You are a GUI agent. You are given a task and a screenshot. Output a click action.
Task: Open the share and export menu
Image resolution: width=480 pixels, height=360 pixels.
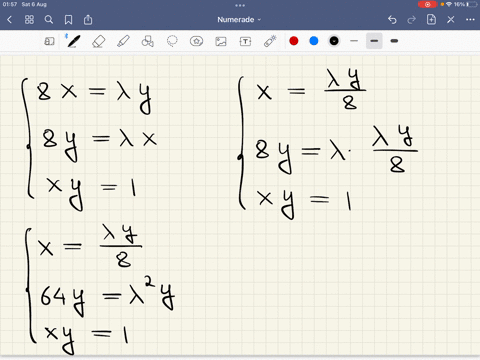click(88, 19)
